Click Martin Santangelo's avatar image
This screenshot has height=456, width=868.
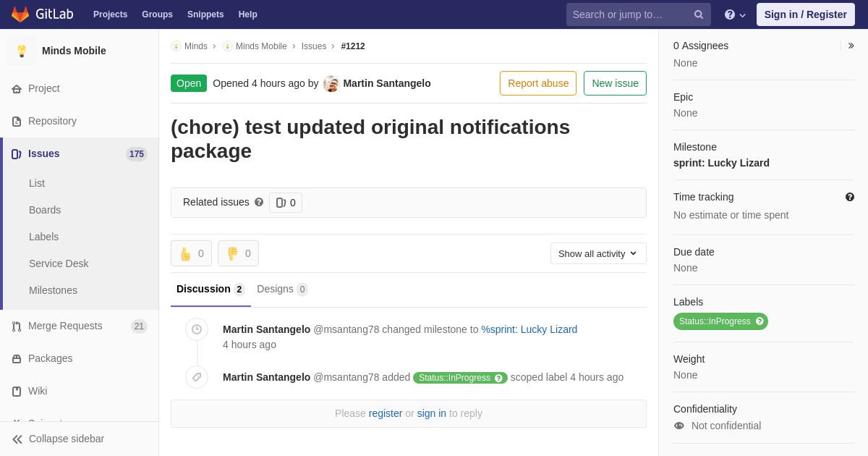coord(331,84)
